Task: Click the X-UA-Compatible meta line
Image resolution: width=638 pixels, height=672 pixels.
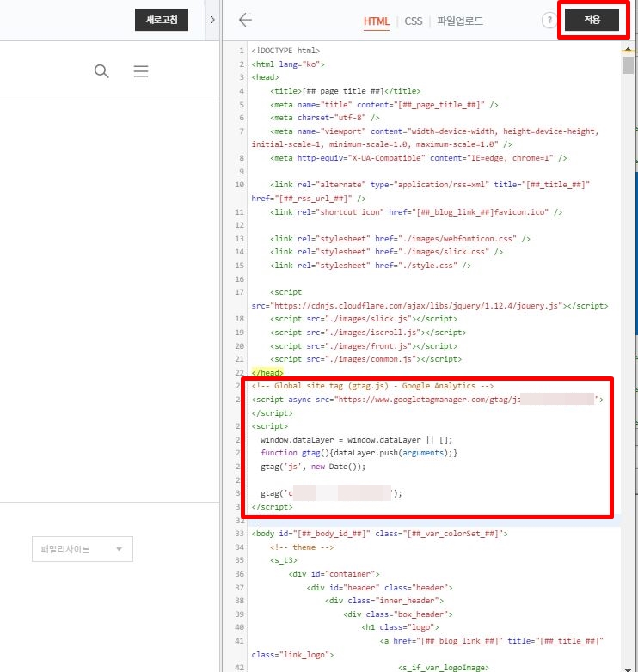Action: [419, 158]
